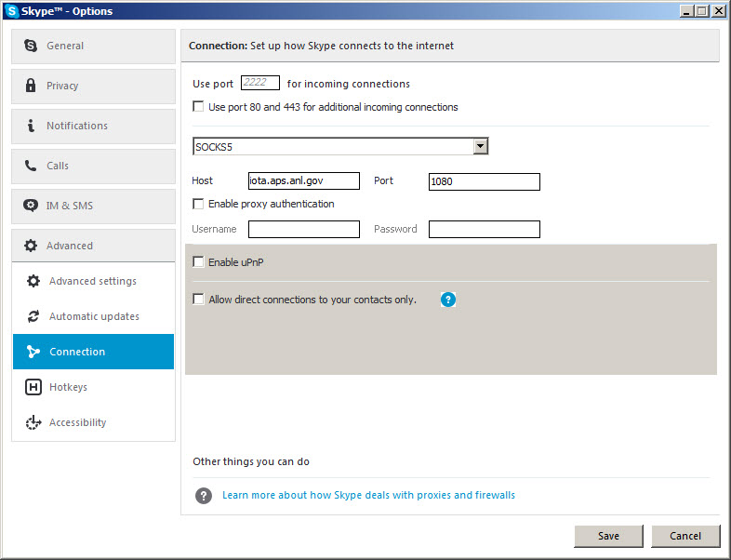Click the Hotkeys H icon
Image resolution: width=731 pixels, height=560 pixels.
(33, 387)
